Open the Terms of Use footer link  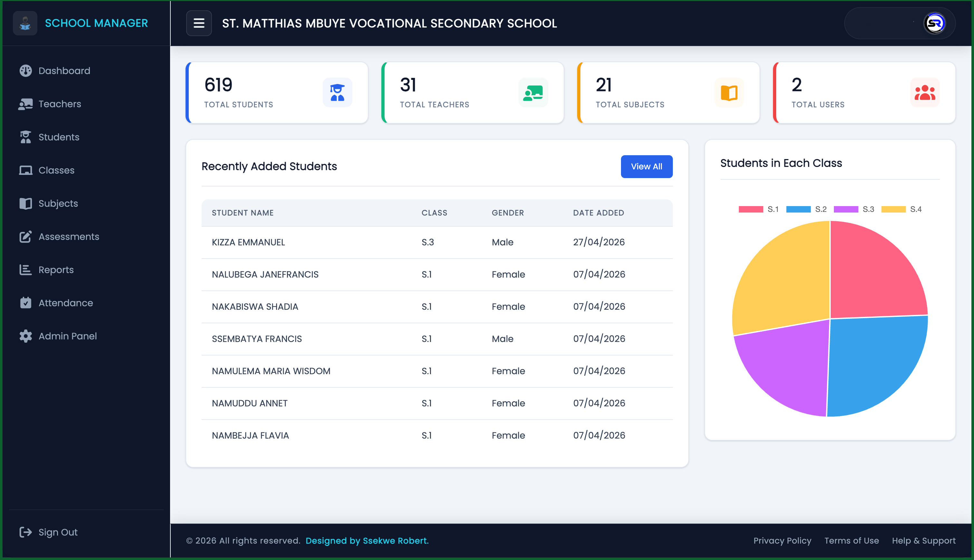851,540
